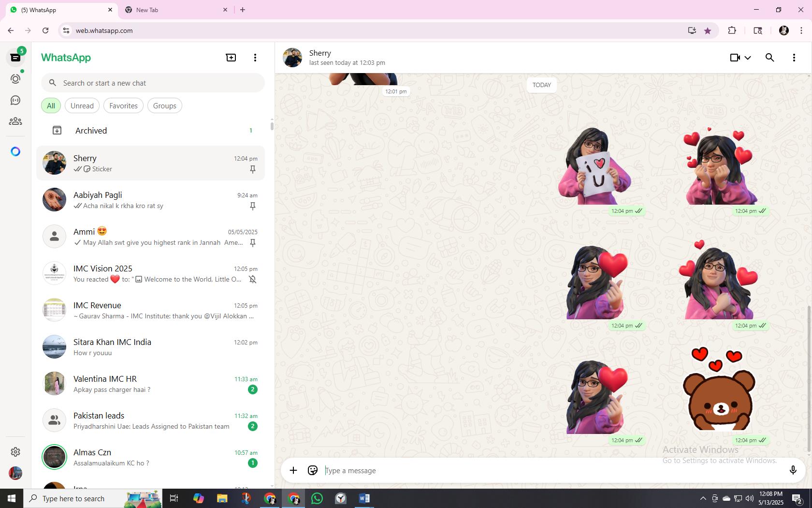Open the emoji and sticker picker
The image size is (812, 508).
point(313,470)
